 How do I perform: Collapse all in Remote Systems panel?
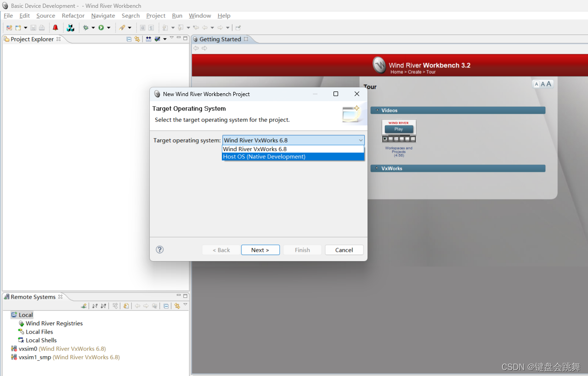pos(166,306)
